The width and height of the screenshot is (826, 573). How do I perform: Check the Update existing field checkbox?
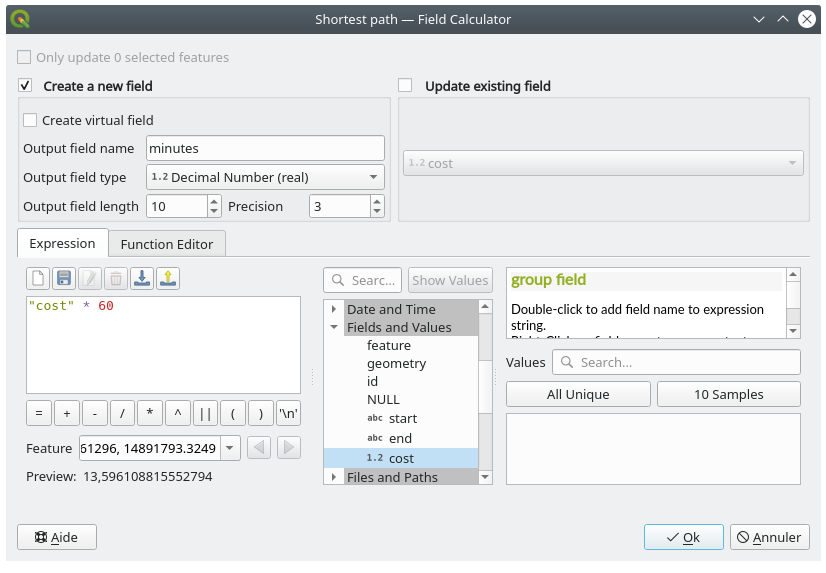pyautogui.click(x=405, y=86)
